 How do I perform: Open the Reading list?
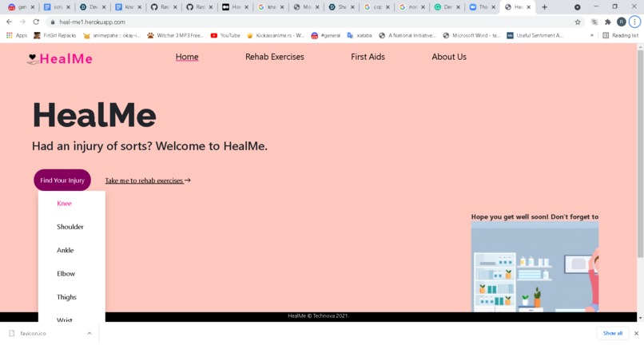click(621, 36)
